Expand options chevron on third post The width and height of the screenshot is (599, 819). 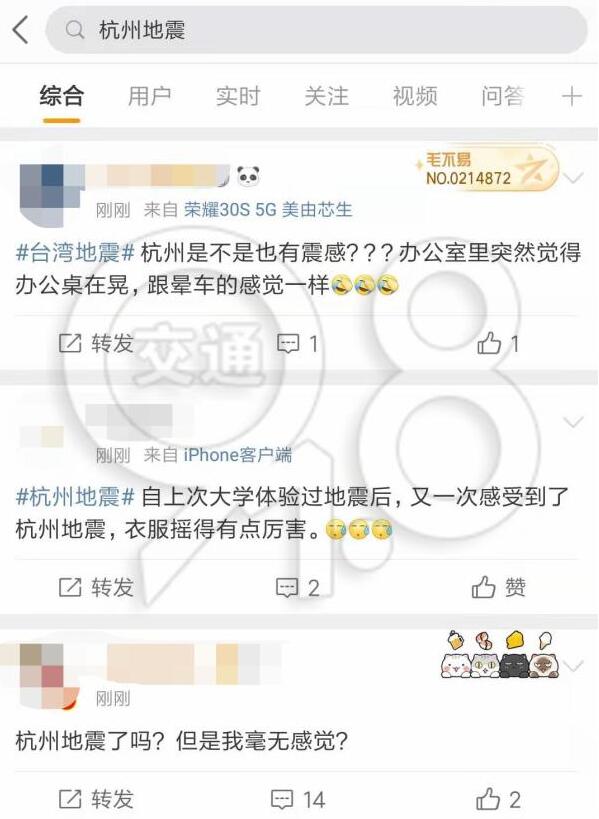[x=574, y=665]
